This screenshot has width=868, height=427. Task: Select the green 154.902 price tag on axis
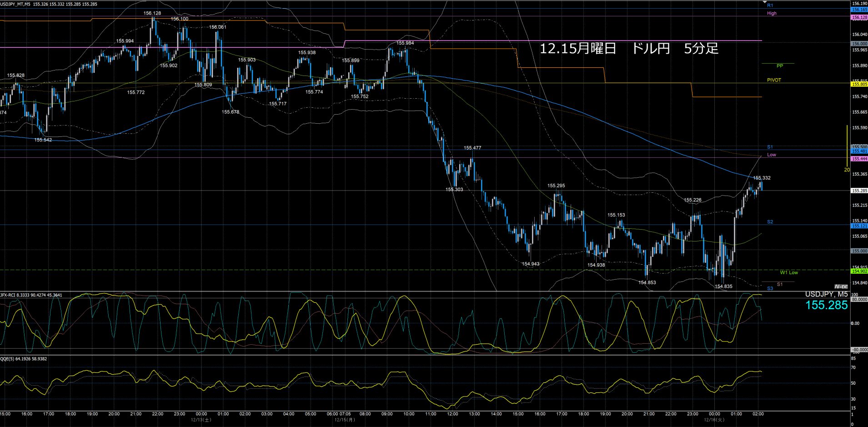859,271
